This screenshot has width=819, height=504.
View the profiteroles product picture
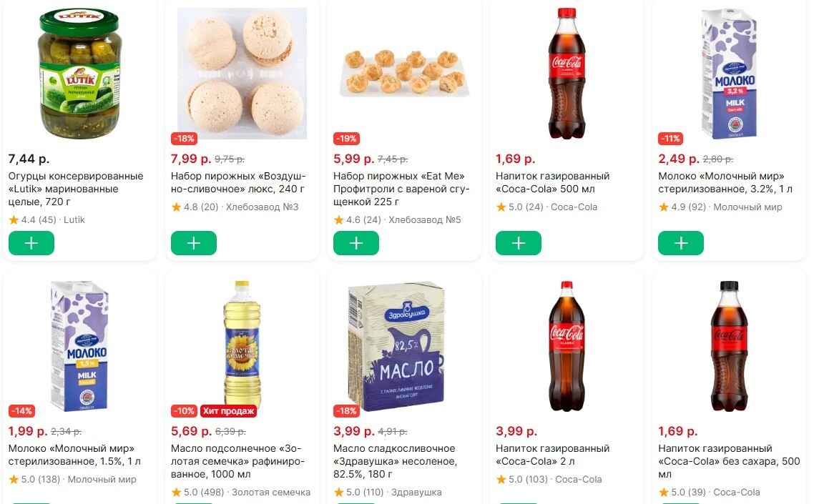[405, 71]
